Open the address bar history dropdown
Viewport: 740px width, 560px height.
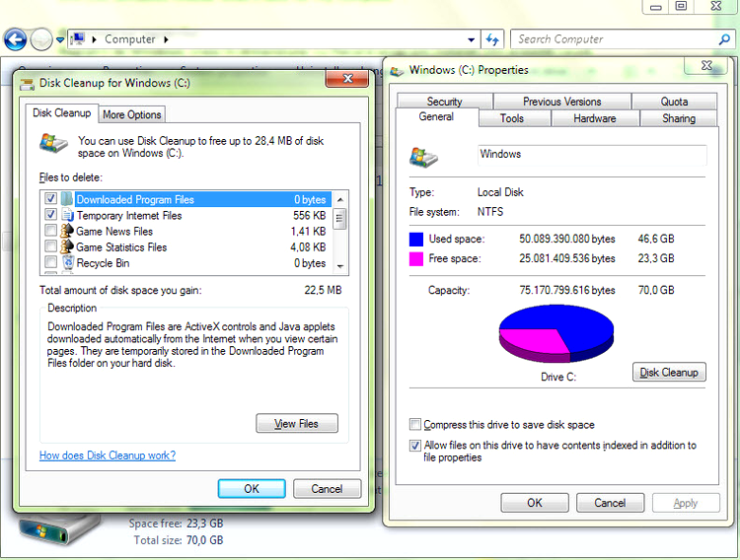(471, 39)
